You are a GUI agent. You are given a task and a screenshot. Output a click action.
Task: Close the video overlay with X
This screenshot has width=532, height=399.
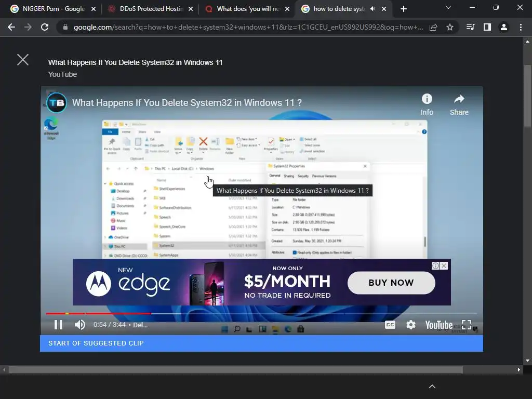tap(23, 60)
